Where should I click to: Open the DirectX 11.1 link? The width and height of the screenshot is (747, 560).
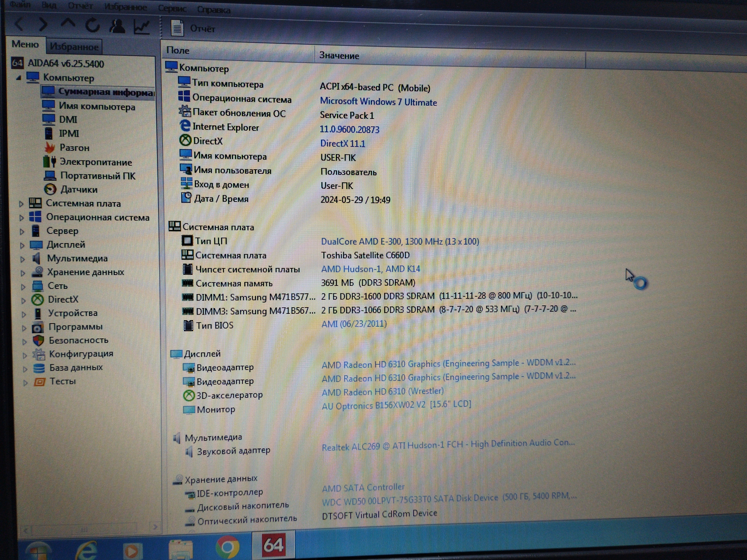tap(343, 143)
